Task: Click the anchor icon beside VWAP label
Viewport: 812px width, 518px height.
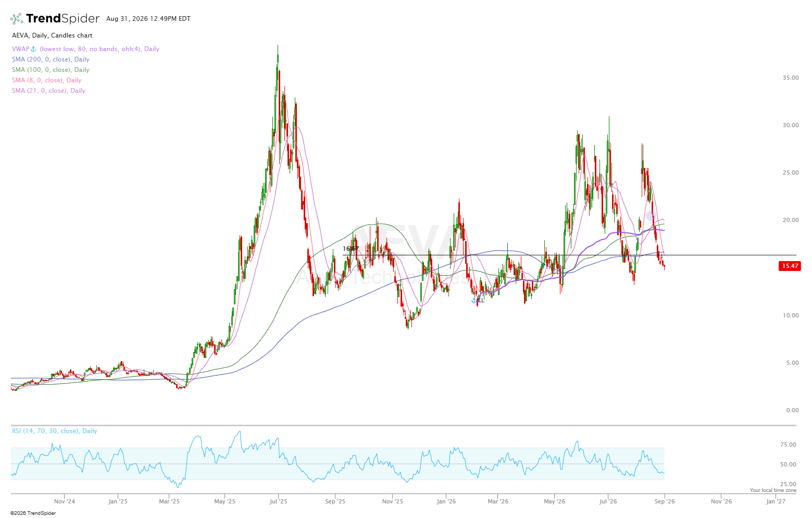Action: pyautogui.click(x=34, y=49)
